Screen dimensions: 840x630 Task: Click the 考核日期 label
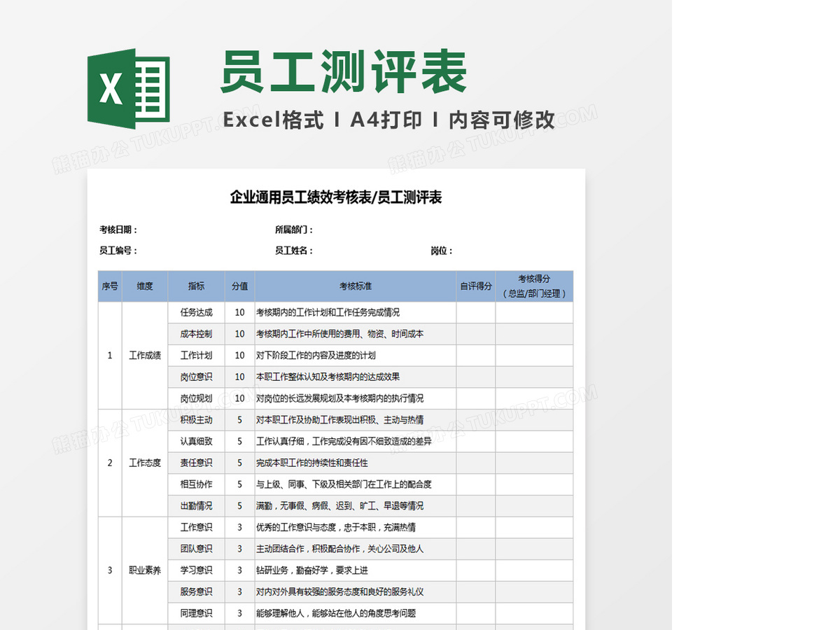point(118,230)
